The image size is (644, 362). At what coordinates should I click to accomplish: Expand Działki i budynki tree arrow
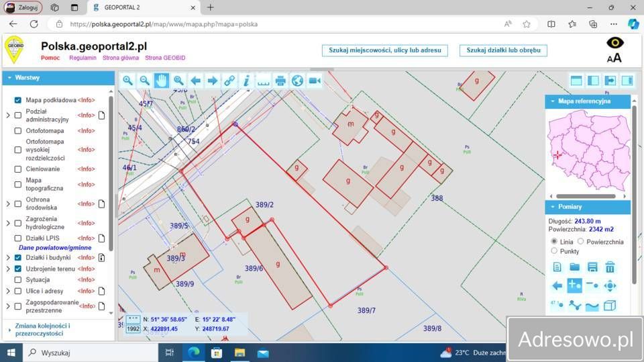click(8, 257)
